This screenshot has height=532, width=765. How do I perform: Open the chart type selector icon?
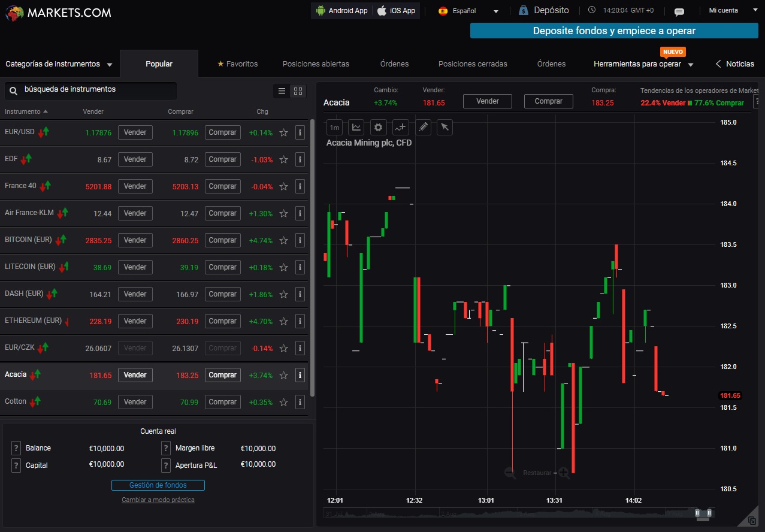[x=356, y=127]
